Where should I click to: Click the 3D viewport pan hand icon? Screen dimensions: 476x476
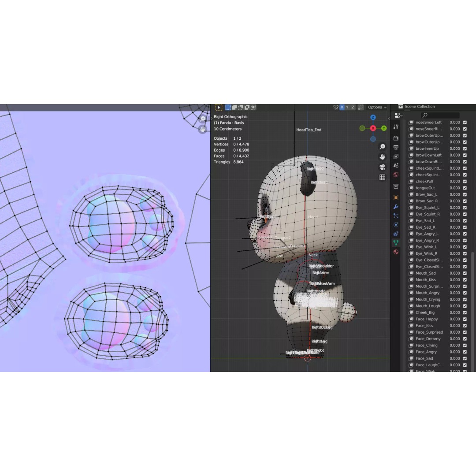[382, 157]
